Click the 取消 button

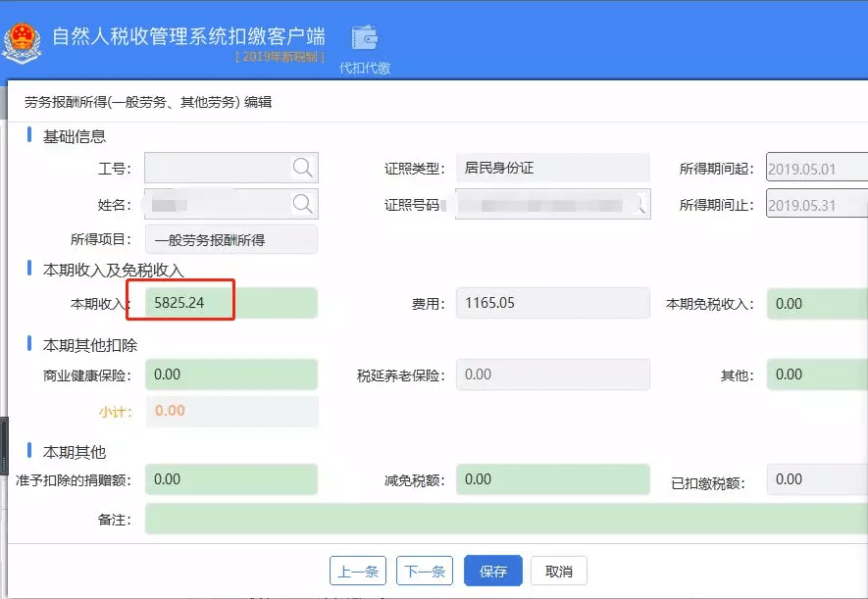click(x=558, y=572)
